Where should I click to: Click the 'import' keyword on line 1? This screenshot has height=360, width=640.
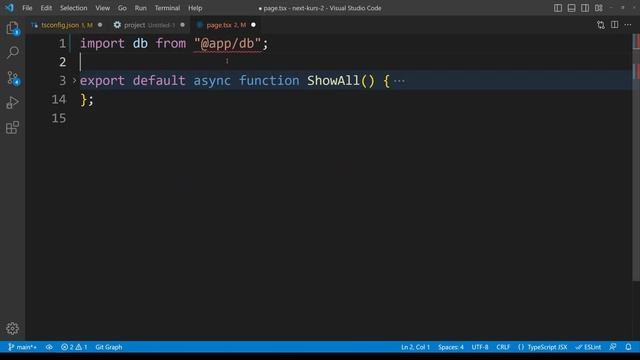tap(102, 43)
